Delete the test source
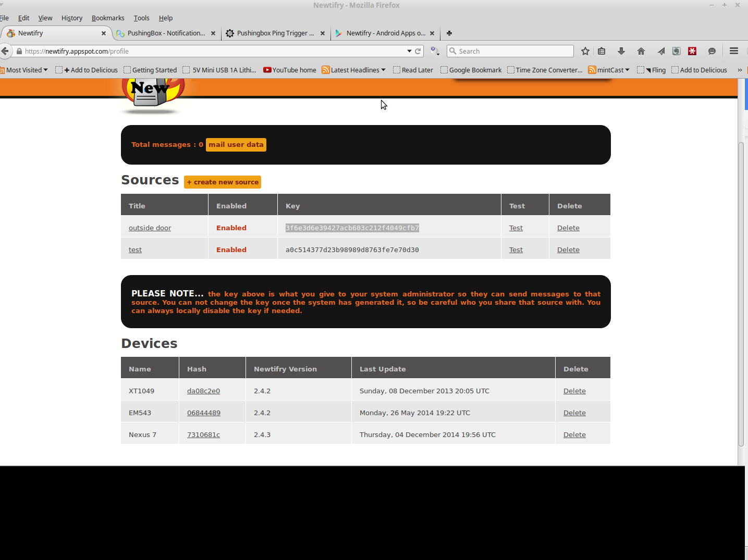This screenshot has height=560, width=748. coord(568,250)
